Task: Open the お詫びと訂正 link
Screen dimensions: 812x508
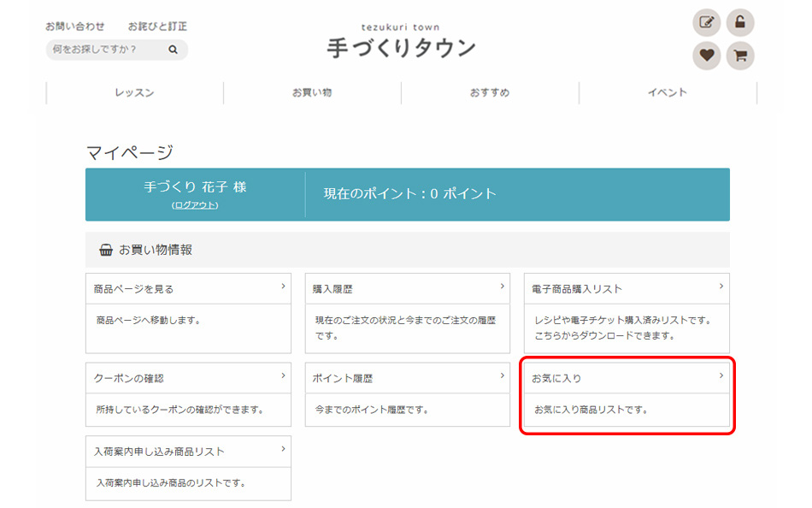Action: (157, 27)
